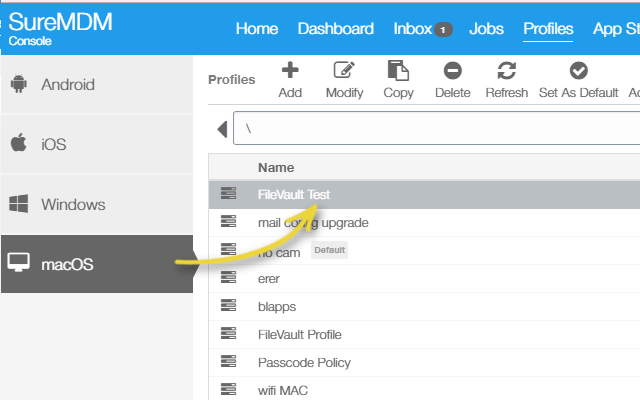Open the Dashboard menu item
The image size is (640, 400).
(336, 29)
